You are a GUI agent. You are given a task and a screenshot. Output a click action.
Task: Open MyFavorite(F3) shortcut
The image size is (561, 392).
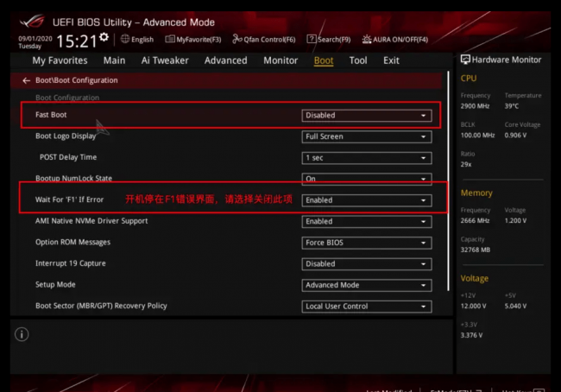(193, 40)
